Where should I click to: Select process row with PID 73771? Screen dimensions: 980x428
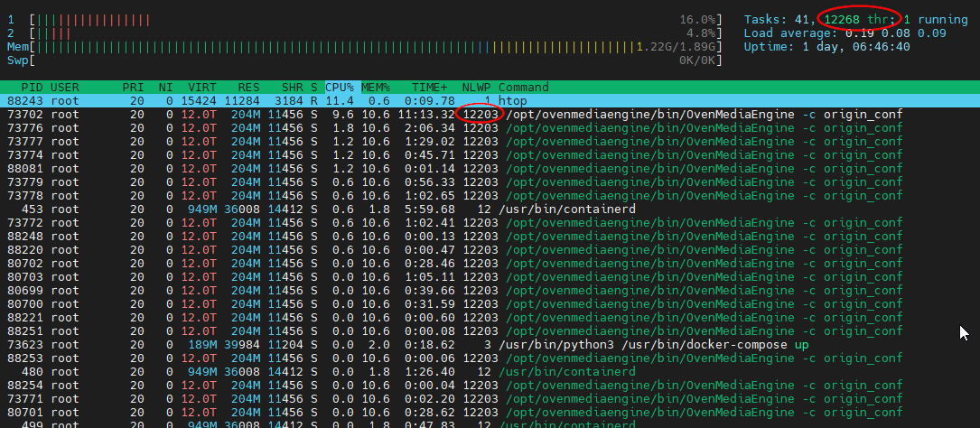[490, 398]
